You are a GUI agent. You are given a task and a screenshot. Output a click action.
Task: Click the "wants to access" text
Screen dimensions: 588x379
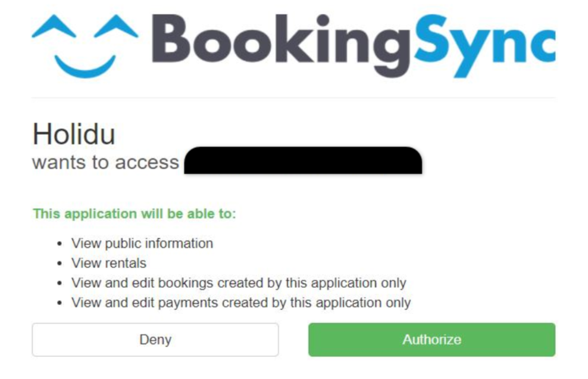[x=105, y=162]
